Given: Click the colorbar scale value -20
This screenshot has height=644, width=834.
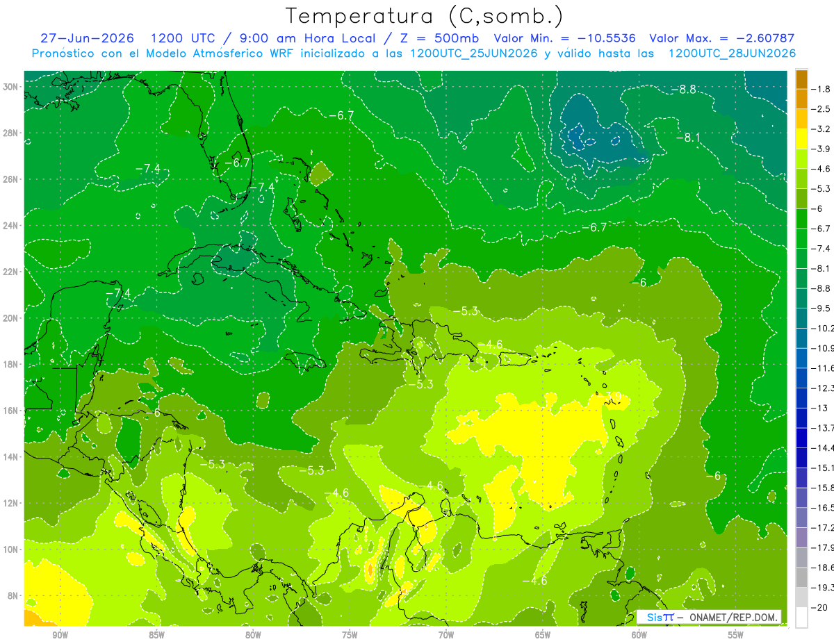Looking at the screenshot, I should [820, 607].
